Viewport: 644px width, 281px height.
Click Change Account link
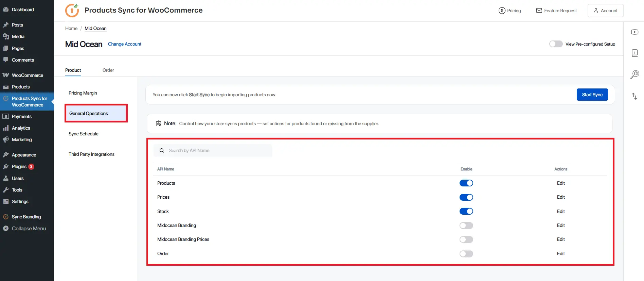pyautogui.click(x=125, y=44)
